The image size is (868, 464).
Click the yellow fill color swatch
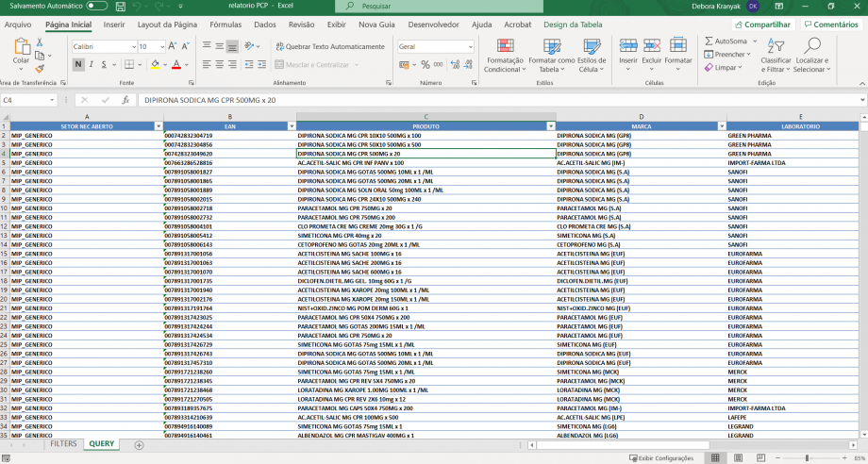pos(154,64)
